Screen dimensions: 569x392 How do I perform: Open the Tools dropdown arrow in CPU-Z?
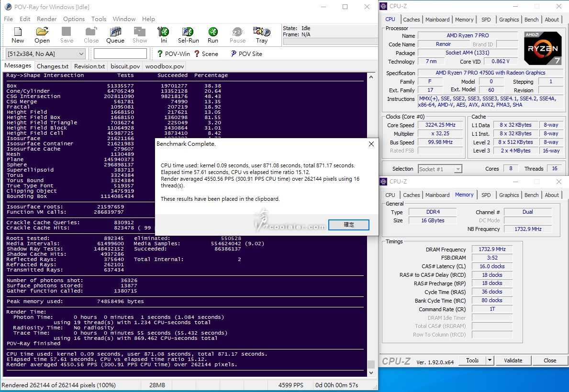coord(490,360)
